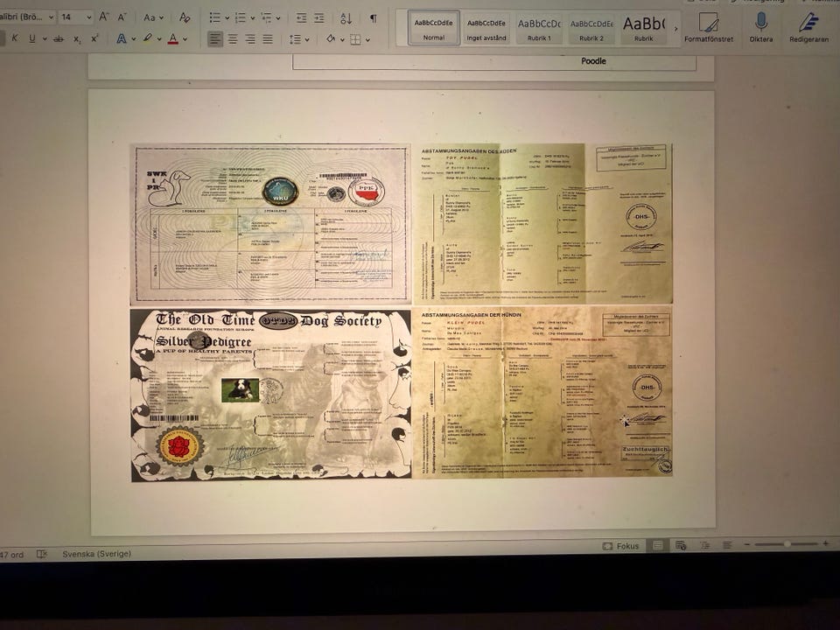Select the Old Time Dog Society pedigree image
This screenshot has width=840, height=630.
click(x=270, y=395)
